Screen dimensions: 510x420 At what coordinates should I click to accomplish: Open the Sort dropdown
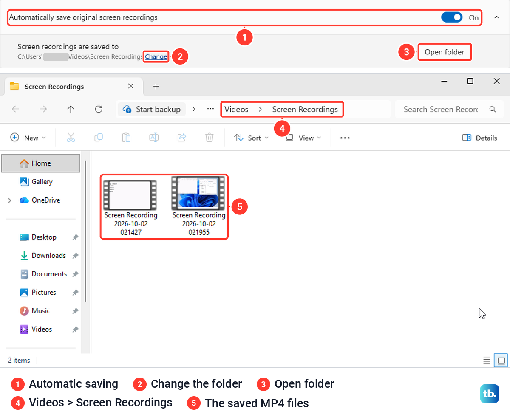(251, 138)
